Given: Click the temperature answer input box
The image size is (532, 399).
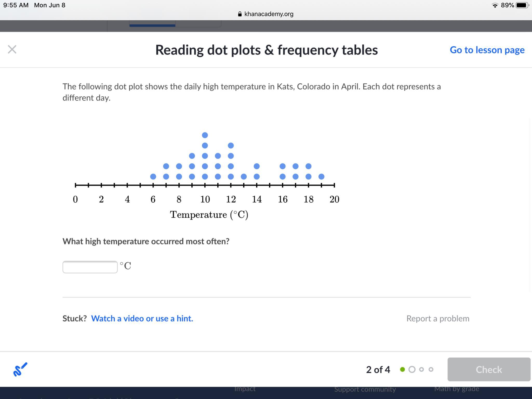Looking at the screenshot, I should 90,267.
